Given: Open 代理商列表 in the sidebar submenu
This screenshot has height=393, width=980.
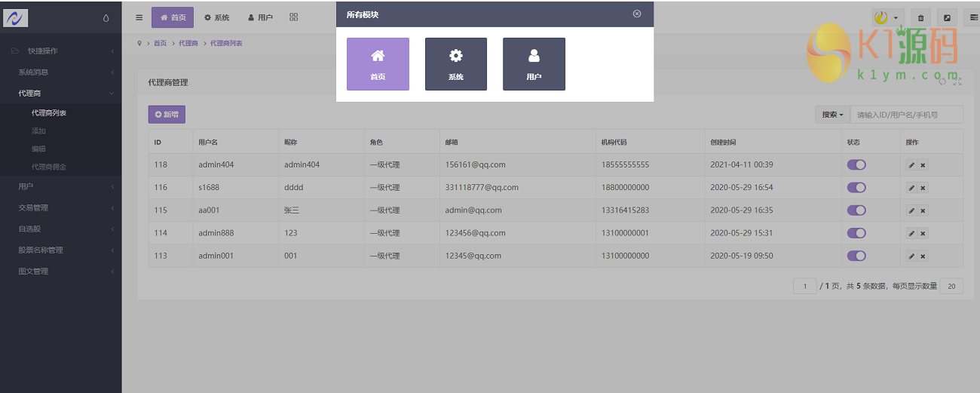Looking at the screenshot, I should 49,113.
